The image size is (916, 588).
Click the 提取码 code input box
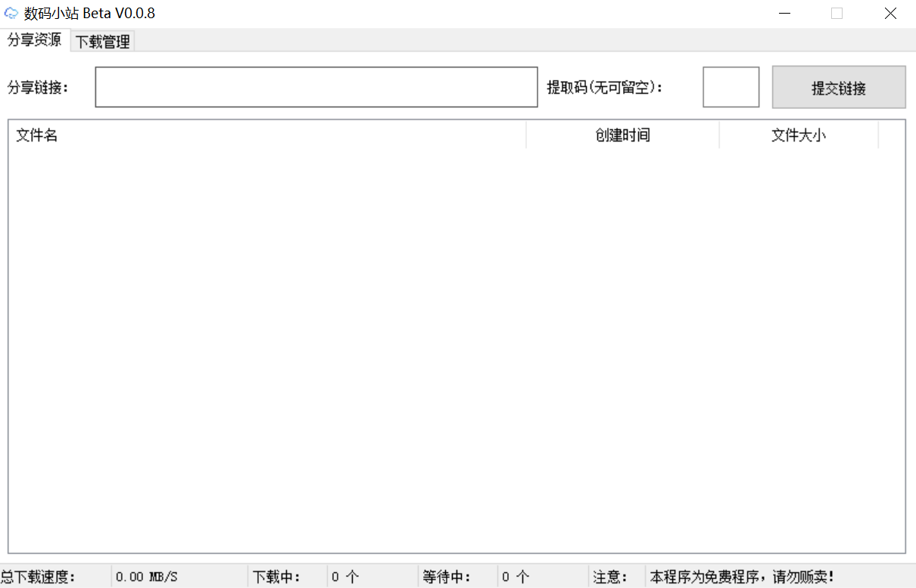click(x=731, y=87)
